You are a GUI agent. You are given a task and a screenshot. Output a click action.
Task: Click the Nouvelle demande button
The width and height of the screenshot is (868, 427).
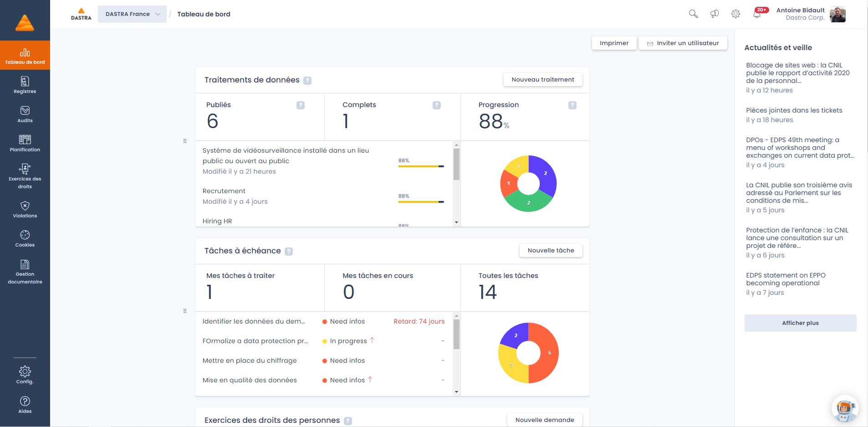pyautogui.click(x=545, y=420)
